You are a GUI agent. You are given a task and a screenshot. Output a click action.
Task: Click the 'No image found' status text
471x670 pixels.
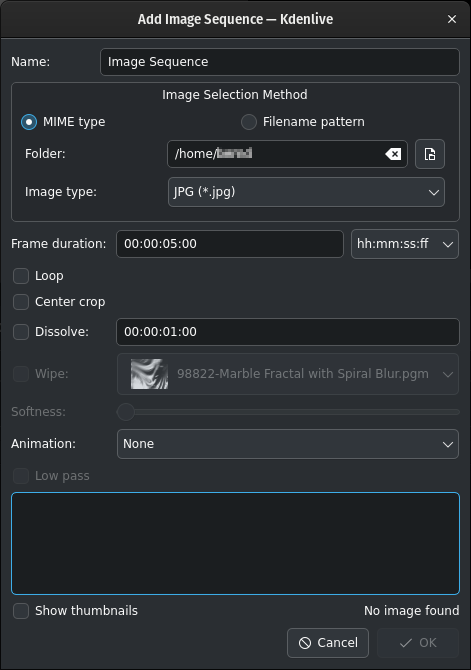[x=412, y=611]
